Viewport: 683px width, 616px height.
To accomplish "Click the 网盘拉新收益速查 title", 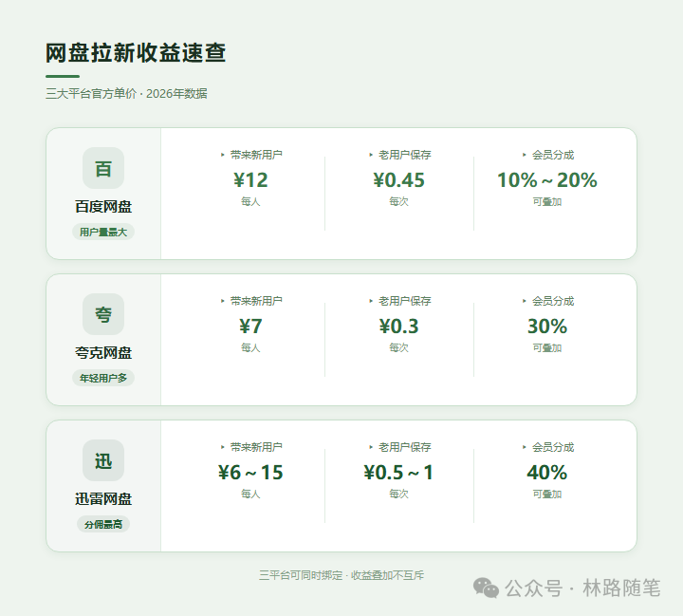I will 136,53.
